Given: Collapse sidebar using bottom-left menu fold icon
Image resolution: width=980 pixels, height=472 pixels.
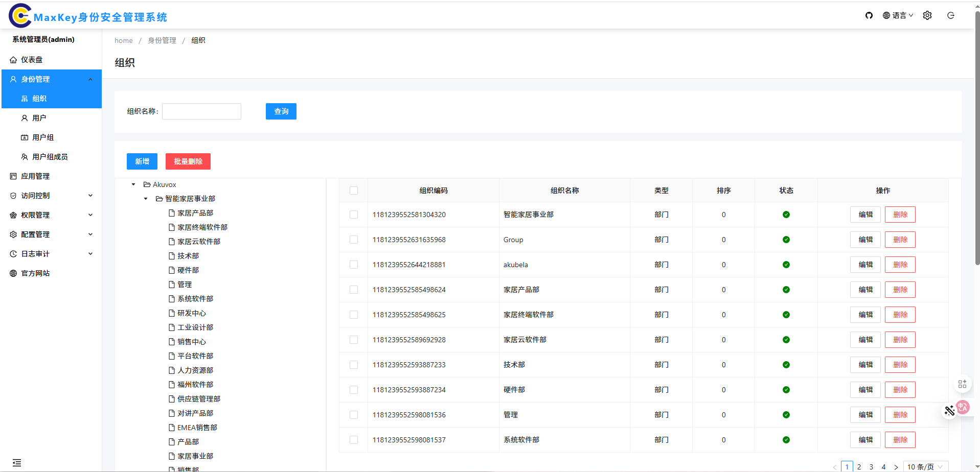Looking at the screenshot, I should click(x=17, y=463).
